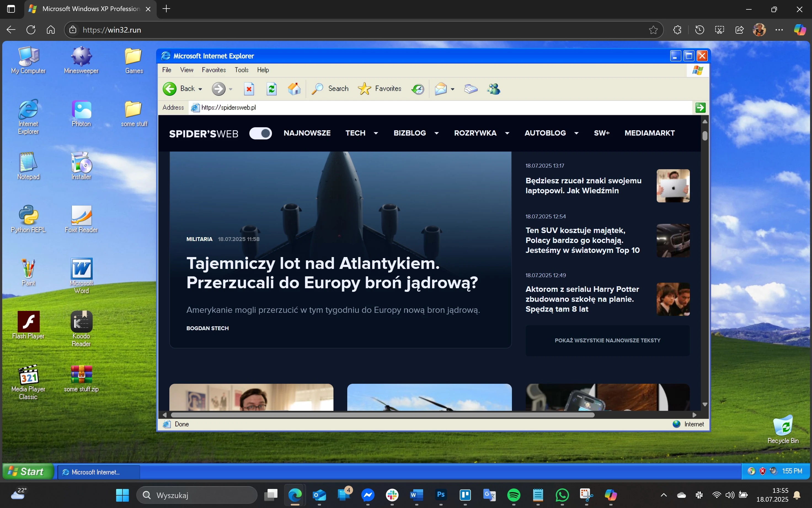Click 'POKAŻ WSZYSTKIE NAJNOWSZE TEKSTY' button
The height and width of the screenshot is (508, 812).
coord(607,340)
